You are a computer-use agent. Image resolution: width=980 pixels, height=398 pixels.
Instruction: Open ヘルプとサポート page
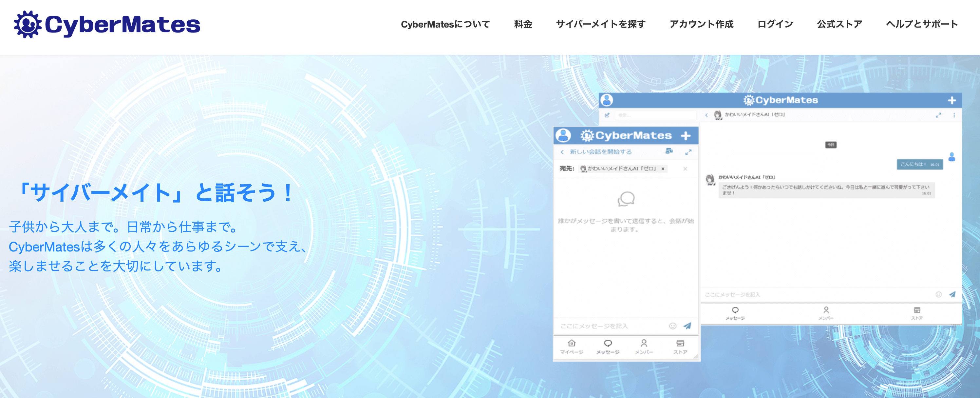922,24
